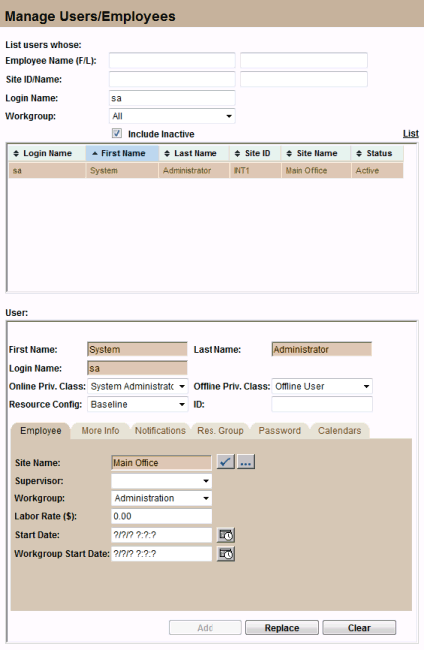Open the Workgroup Start Date calendar icon
The image size is (424, 650).
click(226, 554)
